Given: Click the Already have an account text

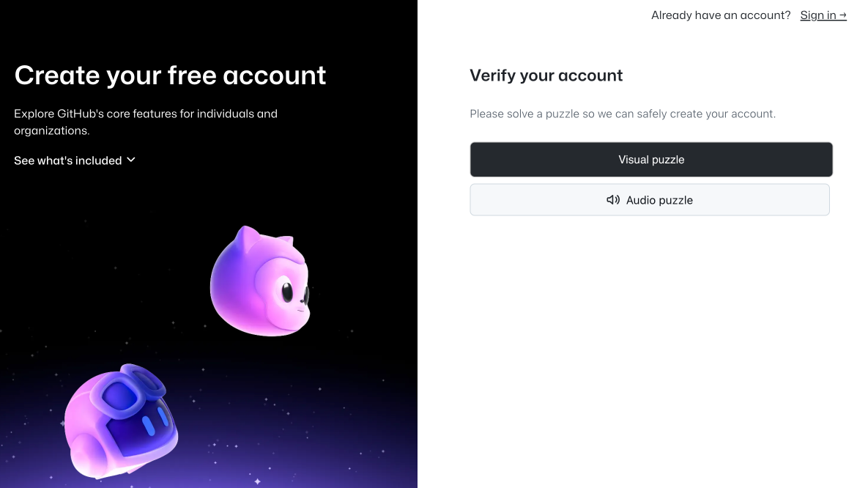Looking at the screenshot, I should (x=721, y=15).
